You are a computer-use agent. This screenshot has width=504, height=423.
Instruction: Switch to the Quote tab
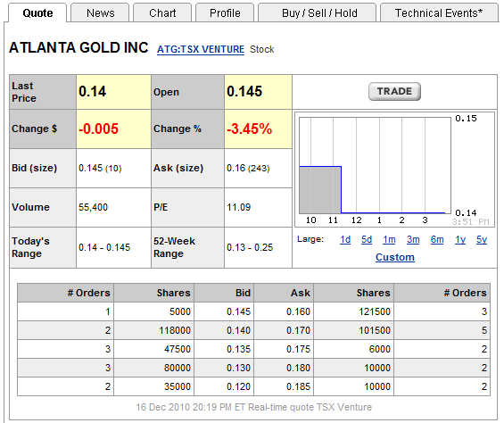[x=37, y=12]
